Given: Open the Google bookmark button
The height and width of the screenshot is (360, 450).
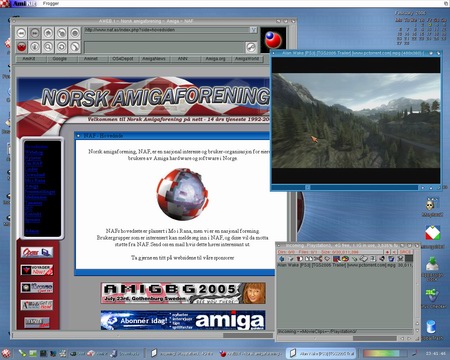Looking at the screenshot, I should pos(59,59).
